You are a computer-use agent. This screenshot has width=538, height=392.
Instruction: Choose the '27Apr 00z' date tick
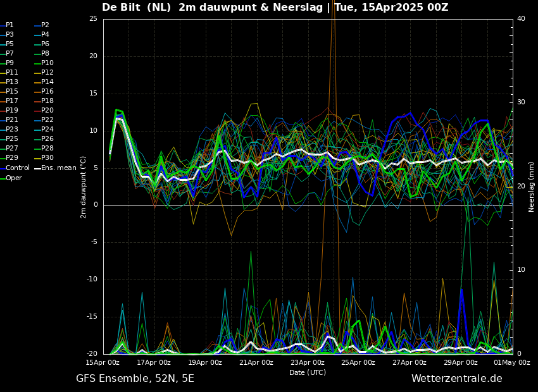coord(410,362)
